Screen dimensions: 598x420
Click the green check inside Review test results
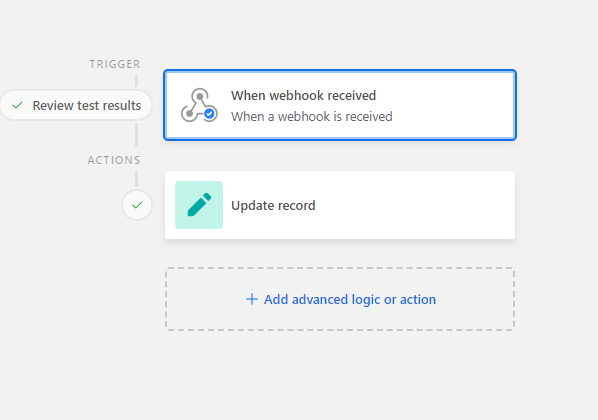click(18, 105)
